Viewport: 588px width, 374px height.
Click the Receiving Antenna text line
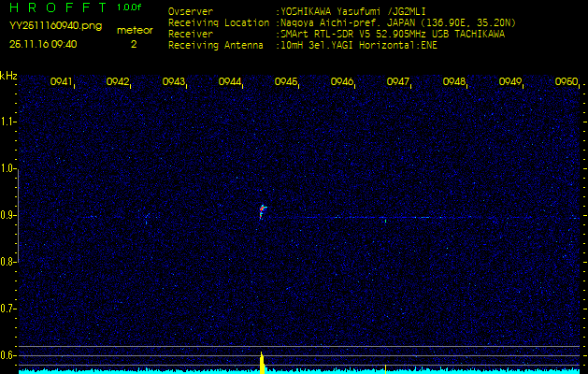click(x=302, y=44)
